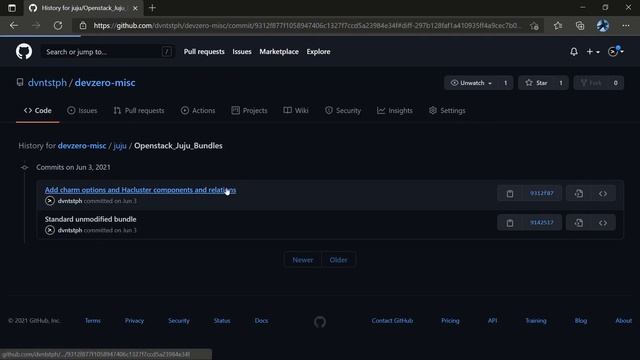
Task: Open commit hash 9312f87
Action: (x=542, y=193)
